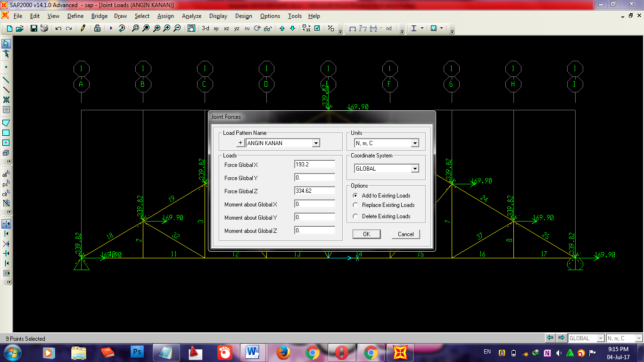Screen dimensions: 644x362
Task: Click the Rotate 3D View icon
Action: pyautogui.click(x=257, y=28)
